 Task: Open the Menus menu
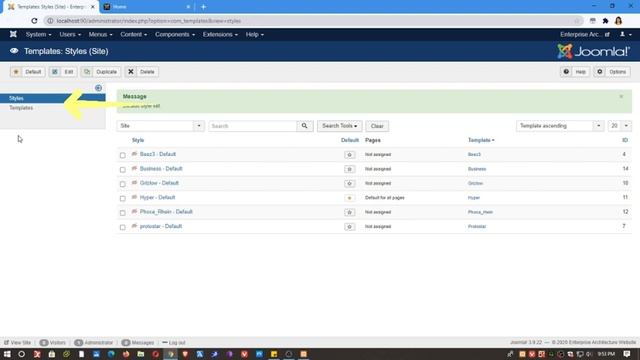coord(100,34)
